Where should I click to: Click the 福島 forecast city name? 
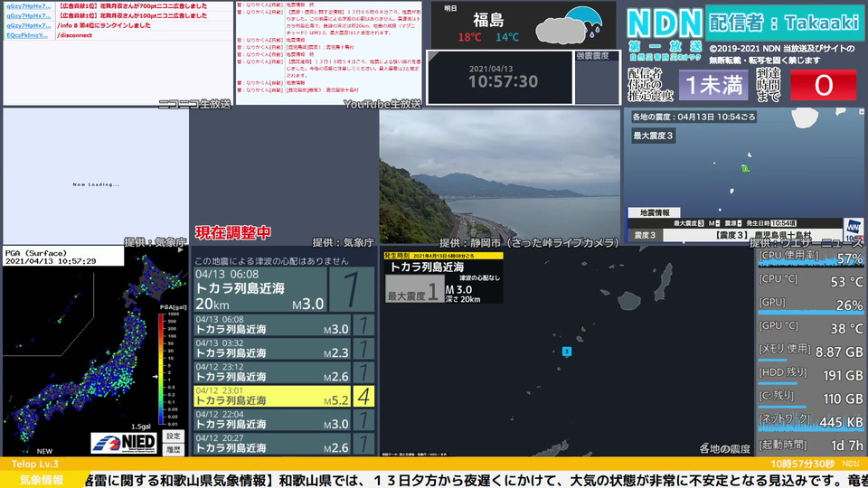(489, 21)
